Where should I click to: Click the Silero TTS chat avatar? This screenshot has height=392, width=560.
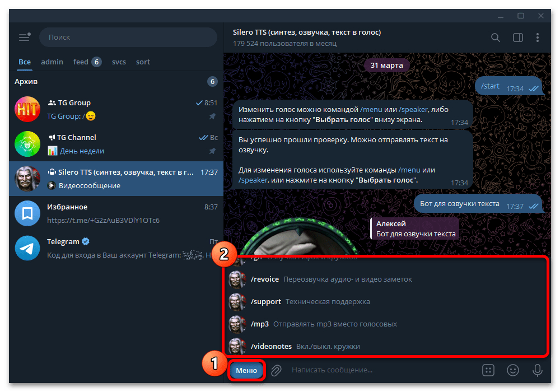(27, 179)
